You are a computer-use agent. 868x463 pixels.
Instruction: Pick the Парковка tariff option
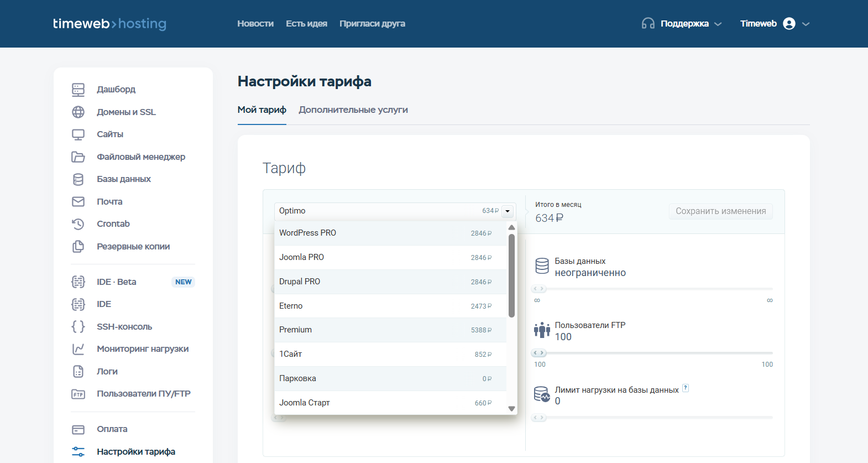[x=390, y=379]
